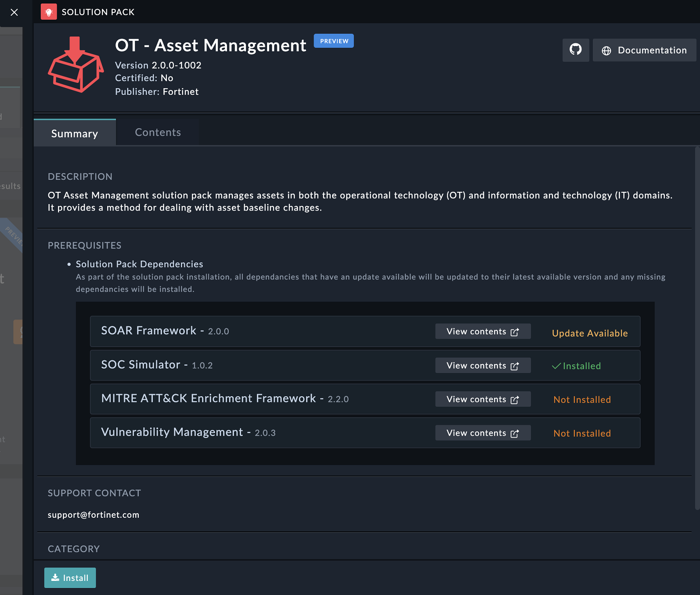Click Update Available for SOAR Framework
700x595 pixels.
[590, 333]
